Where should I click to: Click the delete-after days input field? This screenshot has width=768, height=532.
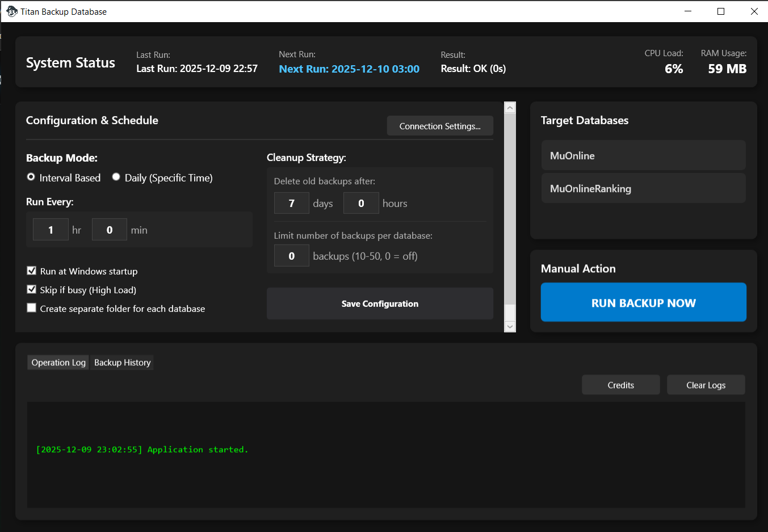[x=291, y=203]
